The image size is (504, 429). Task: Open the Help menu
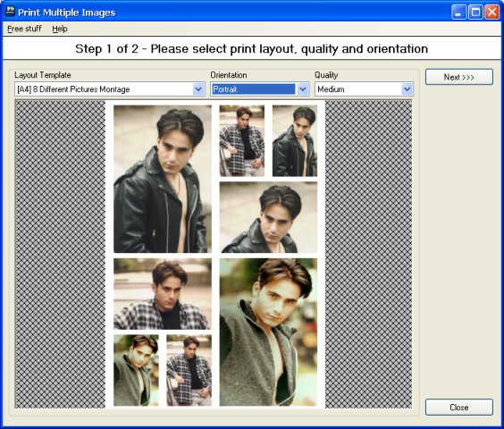point(60,29)
